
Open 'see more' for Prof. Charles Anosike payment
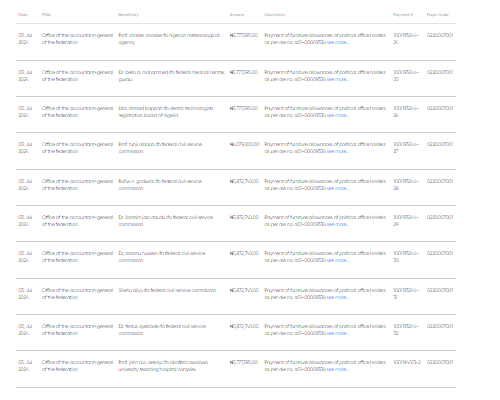coord(338,42)
